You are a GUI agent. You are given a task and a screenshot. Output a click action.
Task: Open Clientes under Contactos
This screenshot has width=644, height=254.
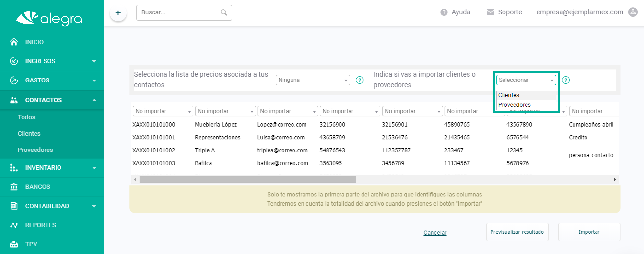(x=29, y=133)
